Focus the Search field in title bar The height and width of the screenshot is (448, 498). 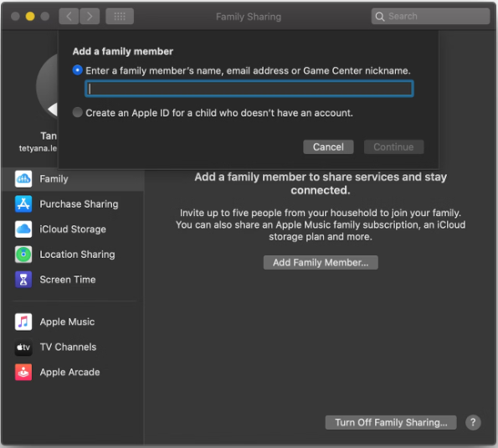430,16
